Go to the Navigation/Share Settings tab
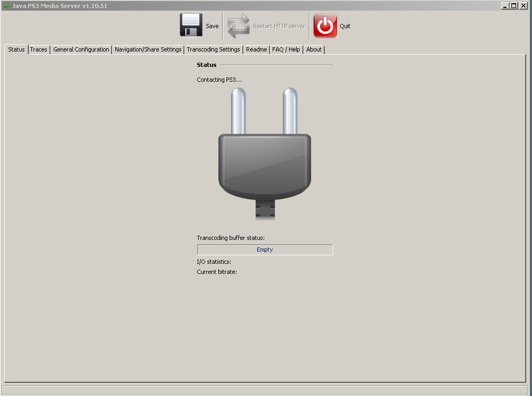This screenshot has width=532, height=396. 148,49
